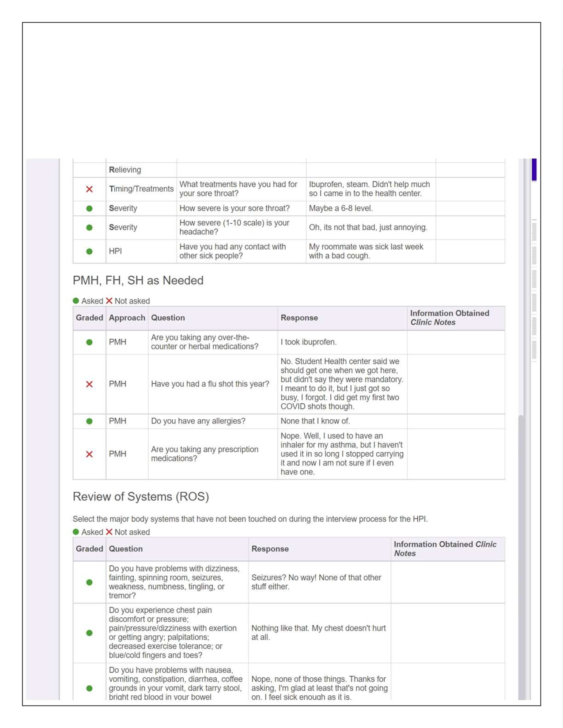Image resolution: width=563 pixels, height=728 pixels.
Task: Click PMH table 'Approach' column header
Action: click(x=127, y=318)
